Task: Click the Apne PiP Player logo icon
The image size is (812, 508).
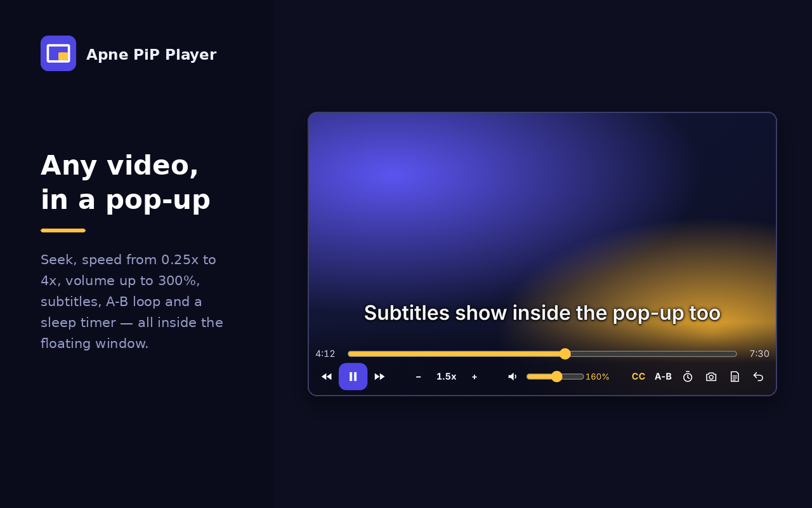Action: 58,53
